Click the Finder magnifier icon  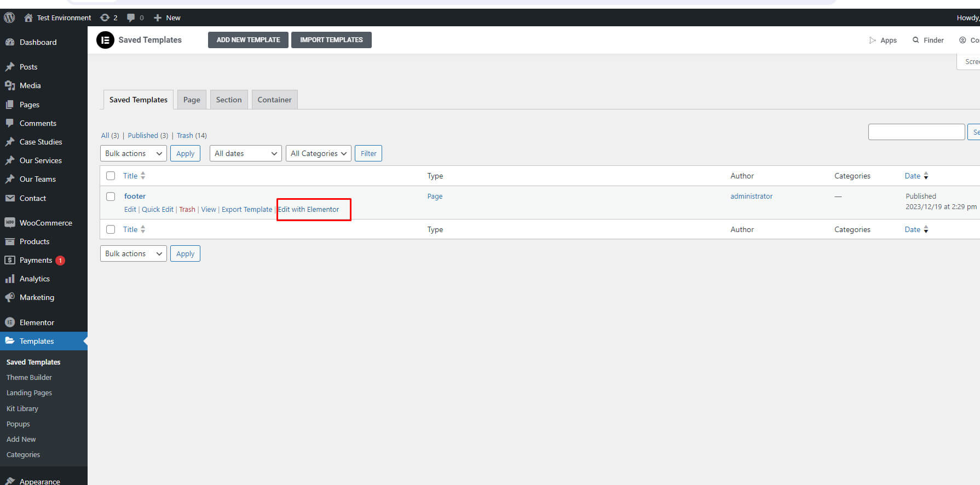pos(916,40)
